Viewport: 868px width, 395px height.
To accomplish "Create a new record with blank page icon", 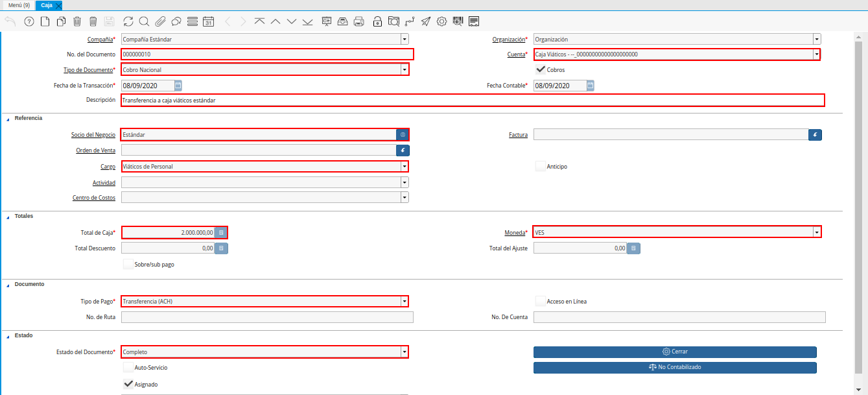I will [x=45, y=21].
